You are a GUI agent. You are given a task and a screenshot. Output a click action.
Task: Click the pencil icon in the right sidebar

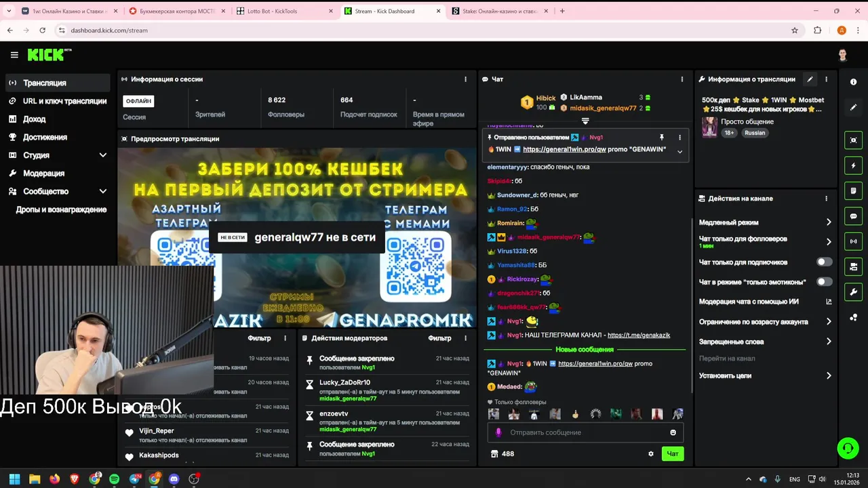(853, 107)
